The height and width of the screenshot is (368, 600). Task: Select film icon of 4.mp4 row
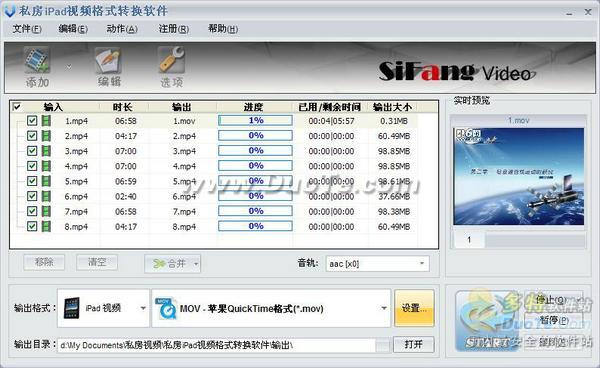pyautogui.click(x=46, y=166)
